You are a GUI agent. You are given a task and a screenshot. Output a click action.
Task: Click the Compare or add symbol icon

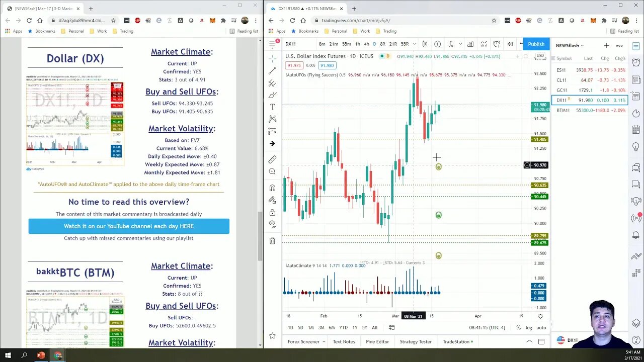(x=437, y=44)
